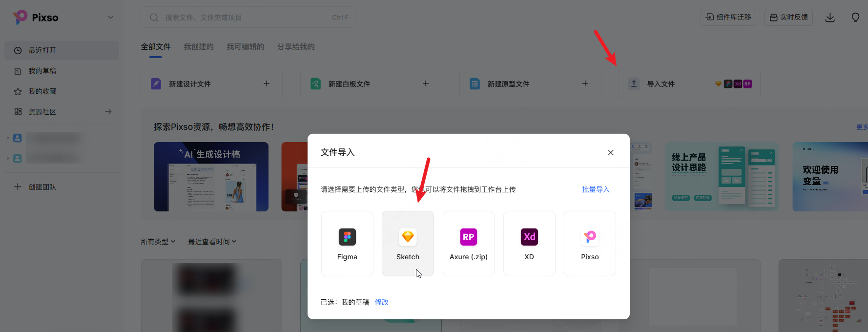Image resolution: width=868 pixels, height=332 pixels.
Task: Choose Figma as the import file type
Action: tap(347, 244)
